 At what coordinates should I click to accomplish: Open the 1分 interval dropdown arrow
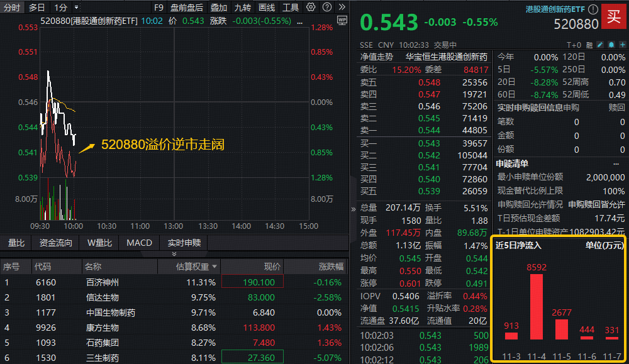pyautogui.click(x=76, y=8)
